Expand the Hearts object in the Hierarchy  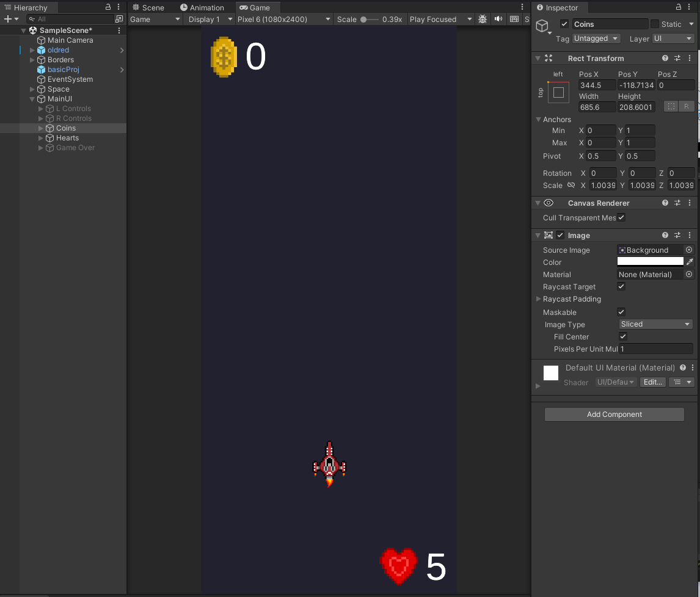tap(39, 138)
